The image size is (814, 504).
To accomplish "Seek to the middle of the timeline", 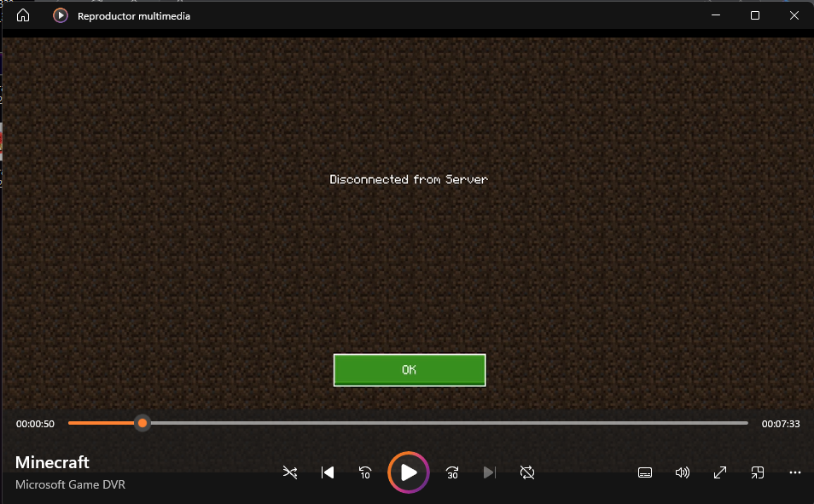I will [x=408, y=423].
